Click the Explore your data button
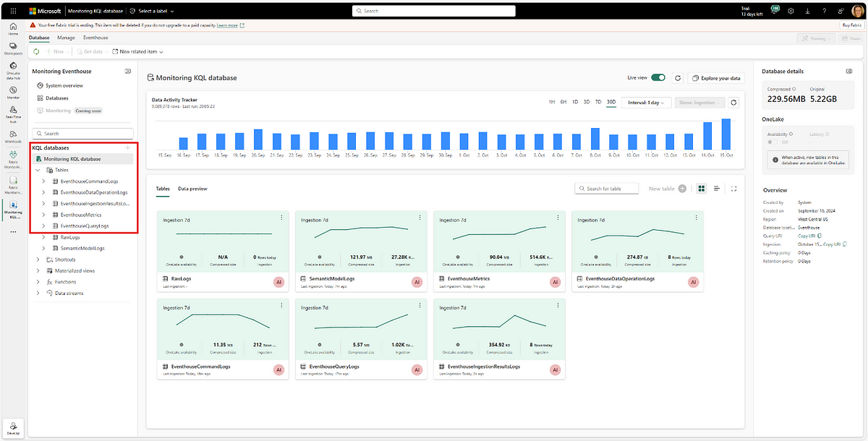 pyautogui.click(x=715, y=78)
